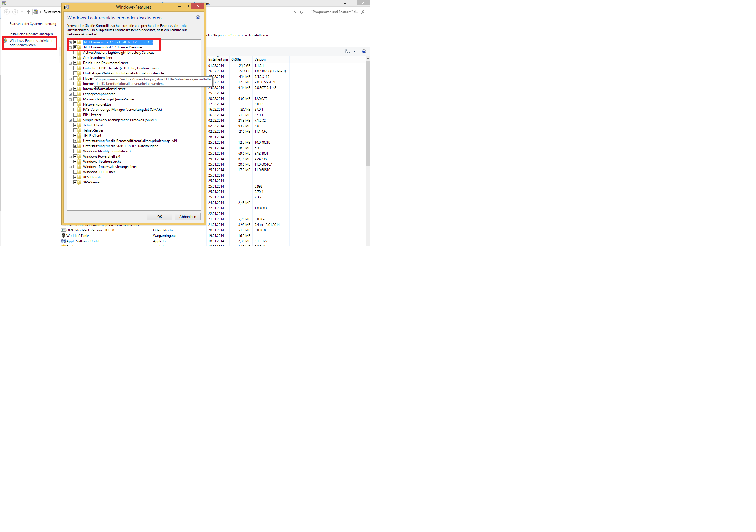Click the World of Tanks program icon

pos(63,236)
